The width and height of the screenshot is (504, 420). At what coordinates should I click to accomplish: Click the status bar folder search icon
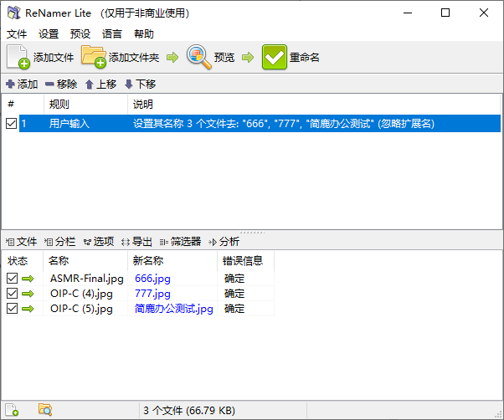(x=45, y=409)
